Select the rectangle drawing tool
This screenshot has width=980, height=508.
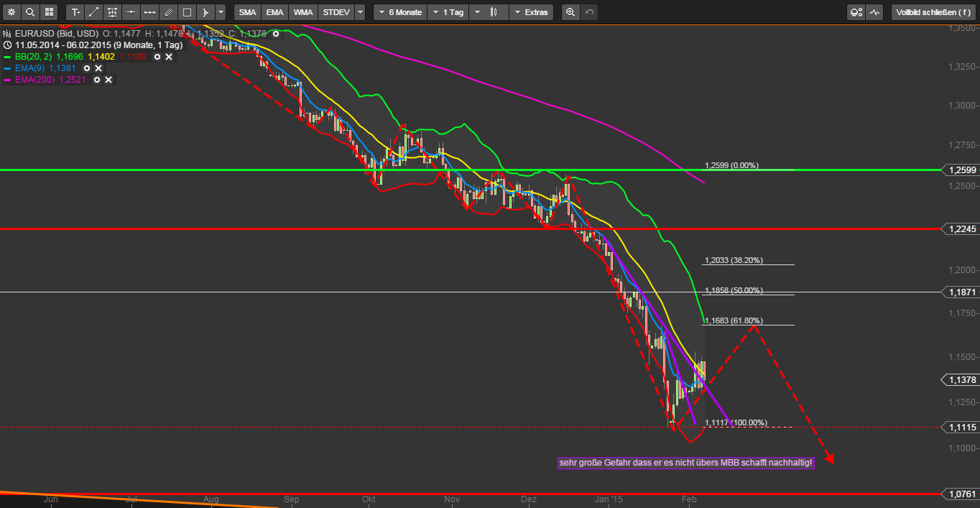tap(187, 12)
